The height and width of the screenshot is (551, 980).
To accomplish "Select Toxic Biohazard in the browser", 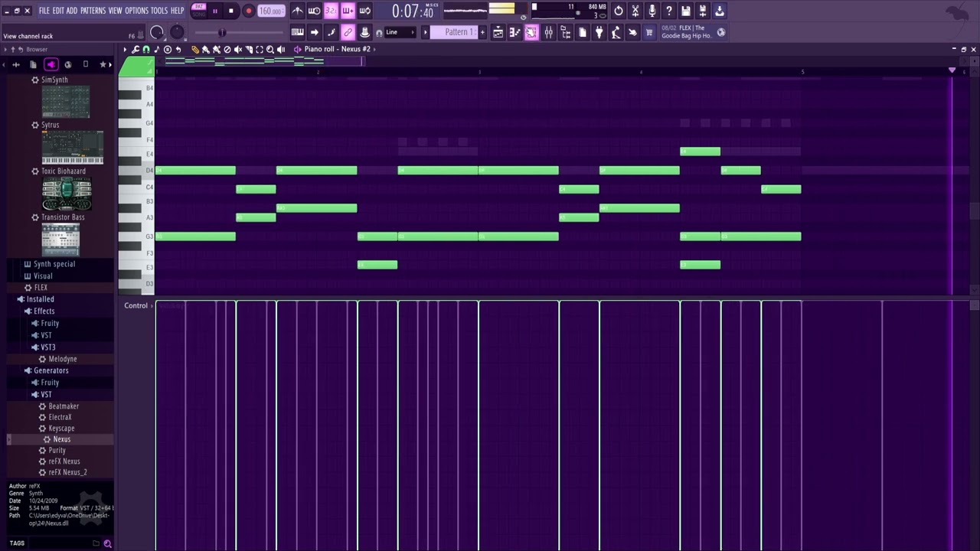I will [63, 171].
